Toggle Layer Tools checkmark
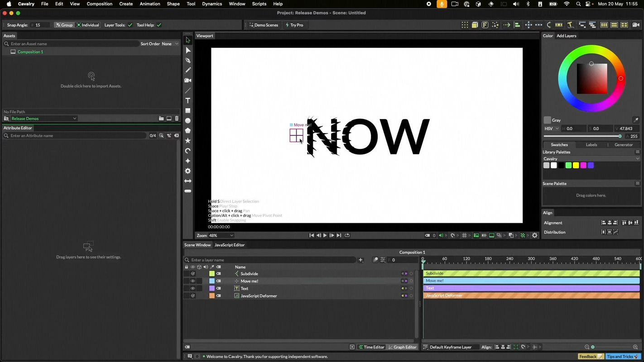644x362 pixels. point(130,25)
